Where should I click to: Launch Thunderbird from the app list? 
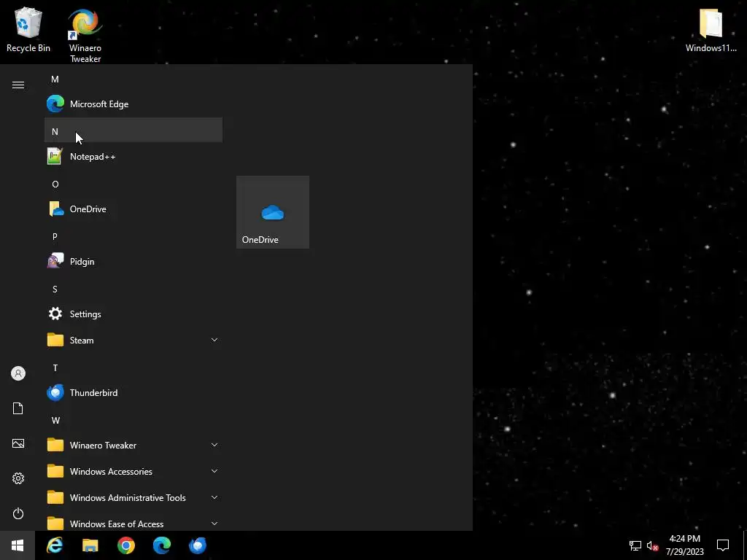133,392
